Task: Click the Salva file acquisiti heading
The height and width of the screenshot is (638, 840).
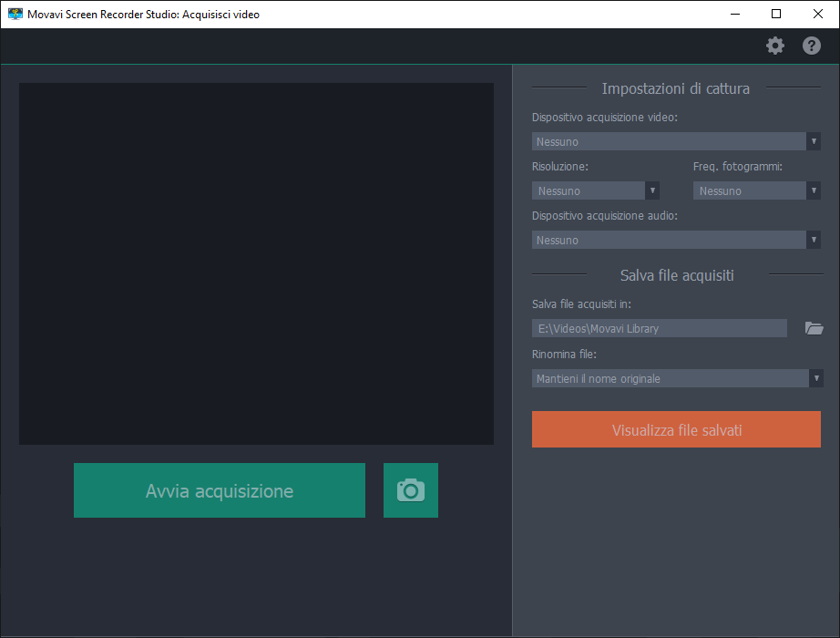Action: (x=677, y=274)
